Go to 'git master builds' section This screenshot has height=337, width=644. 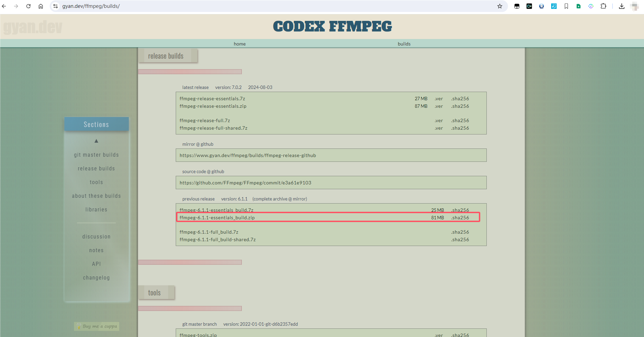point(96,155)
